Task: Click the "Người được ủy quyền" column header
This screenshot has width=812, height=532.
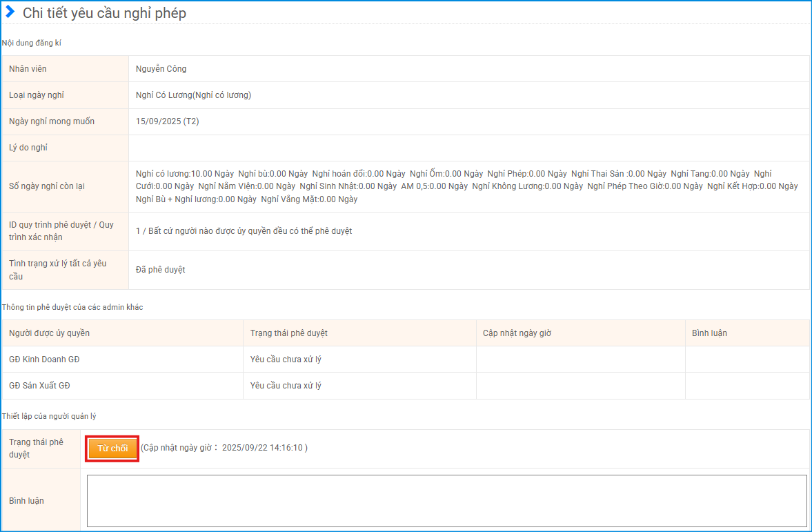Action: pos(50,333)
